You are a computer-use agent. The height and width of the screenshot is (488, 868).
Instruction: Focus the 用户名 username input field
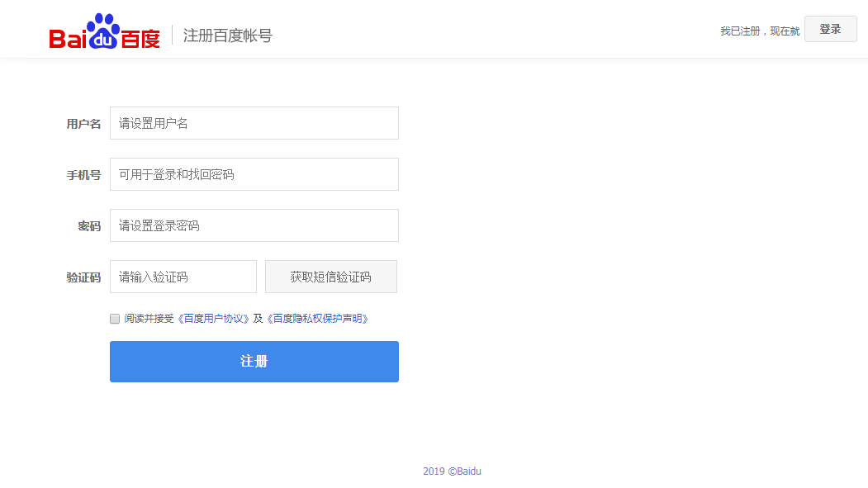(254, 123)
